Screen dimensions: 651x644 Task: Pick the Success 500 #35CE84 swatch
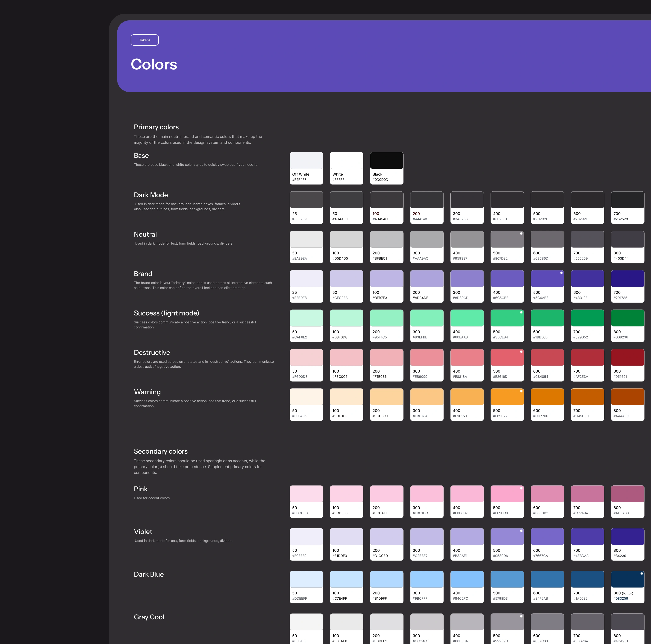(x=507, y=326)
